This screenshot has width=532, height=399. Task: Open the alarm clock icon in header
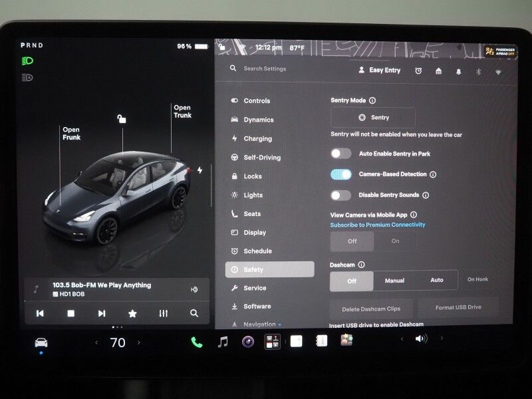(418, 71)
